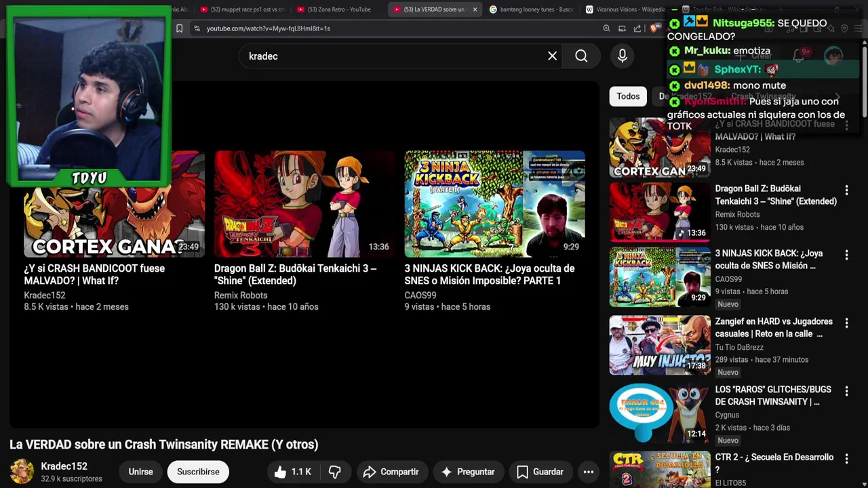This screenshot has width=868, height=488.
Task: Click the Guardar button
Action: [x=540, y=472]
